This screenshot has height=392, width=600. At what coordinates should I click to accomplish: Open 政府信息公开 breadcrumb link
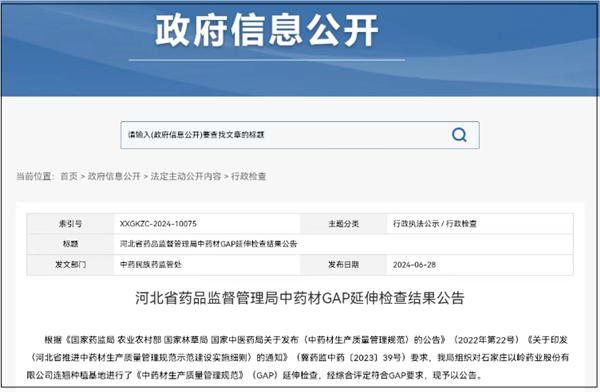[114, 176]
